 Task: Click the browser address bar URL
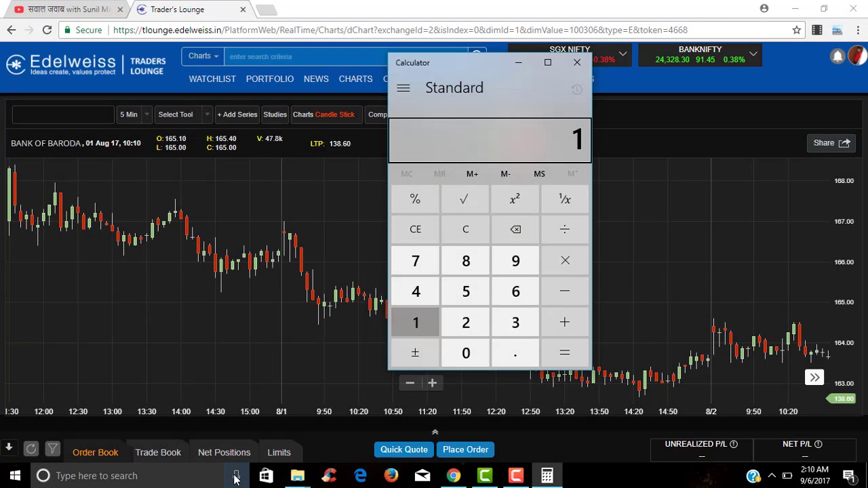(x=400, y=30)
